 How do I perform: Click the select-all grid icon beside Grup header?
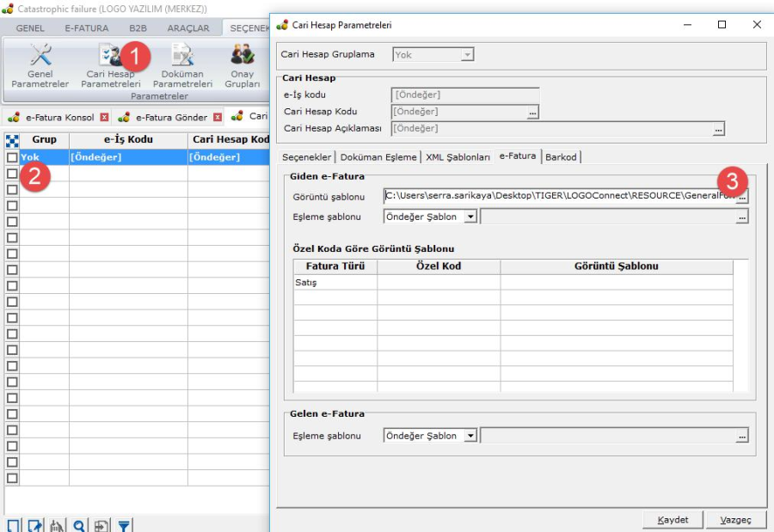12,141
